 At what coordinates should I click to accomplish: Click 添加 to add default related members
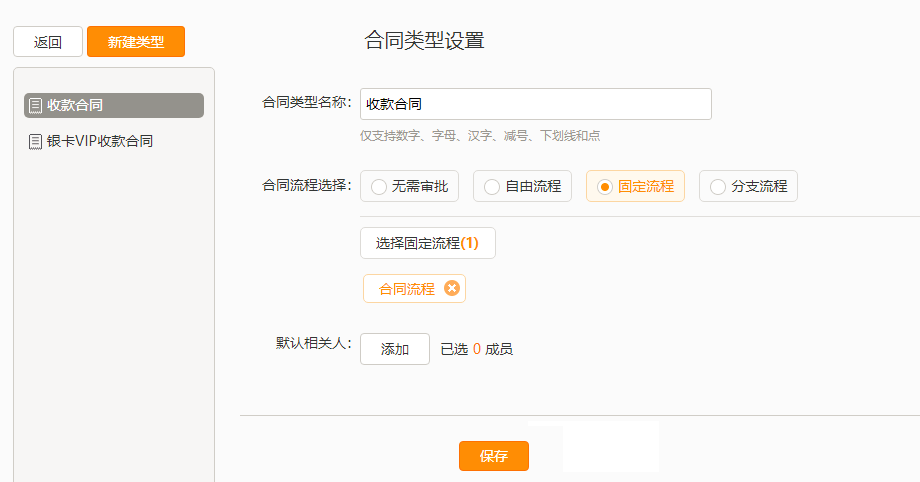pos(395,349)
